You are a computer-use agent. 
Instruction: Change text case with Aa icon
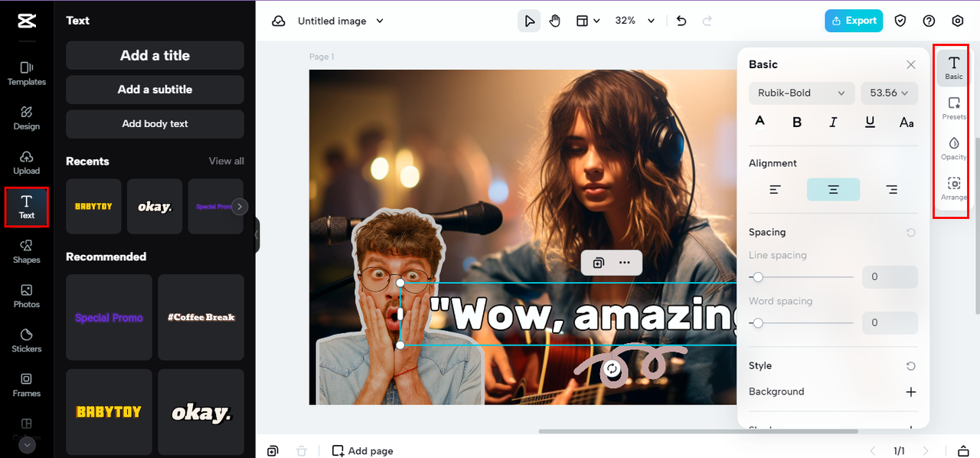point(906,122)
